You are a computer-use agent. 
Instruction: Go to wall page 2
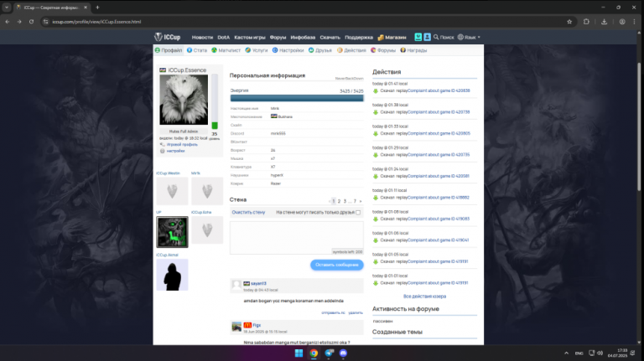pyautogui.click(x=340, y=201)
